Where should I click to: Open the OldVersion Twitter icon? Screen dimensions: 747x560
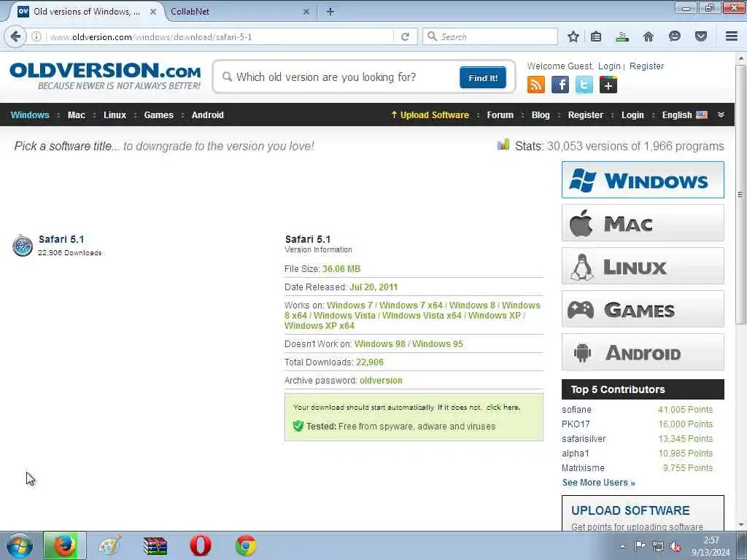tap(584, 85)
